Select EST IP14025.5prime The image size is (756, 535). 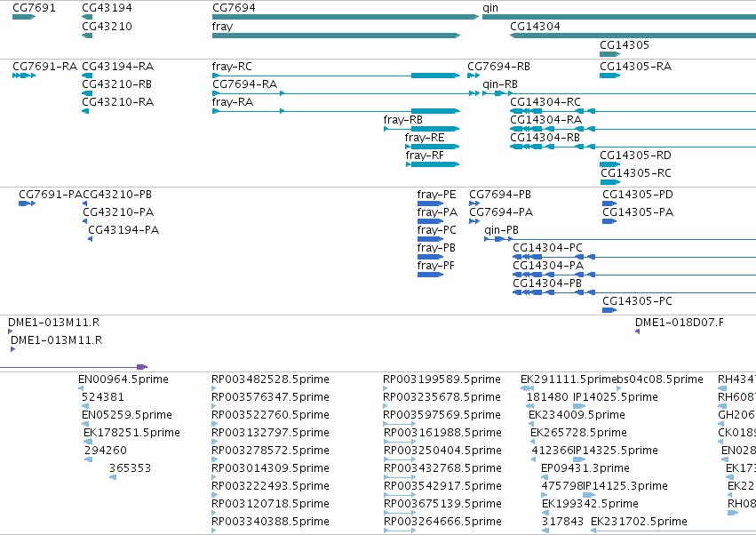tap(616, 397)
